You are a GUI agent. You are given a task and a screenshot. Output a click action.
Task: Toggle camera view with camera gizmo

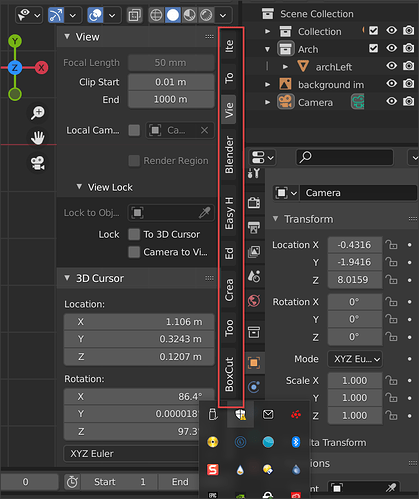(x=38, y=163)
